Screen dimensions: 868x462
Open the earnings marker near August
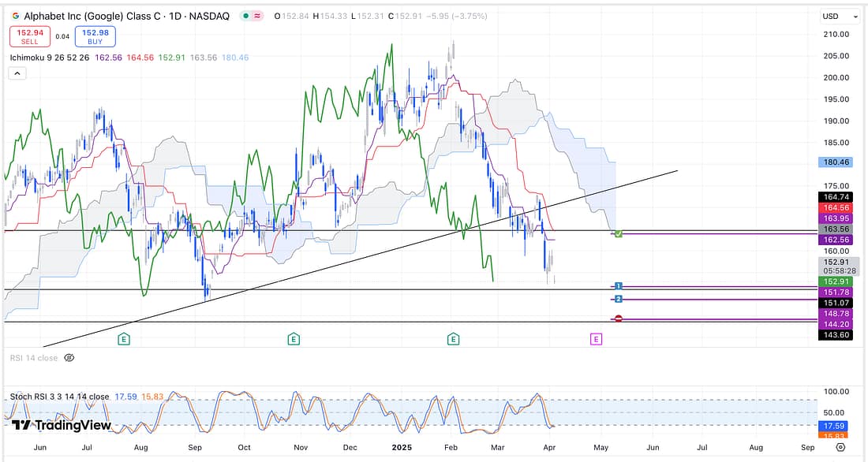pyautogui.click(x=124, y=339)
